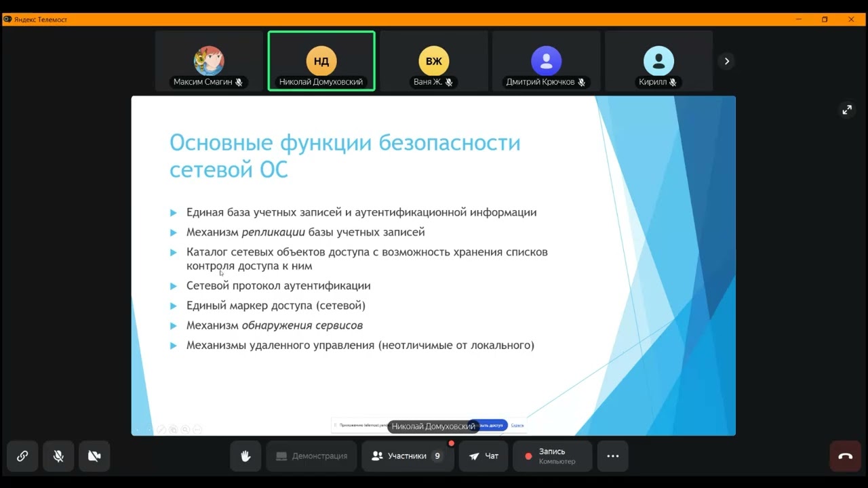868x488 pixels.
Task: Select Николай Домуховский participant tile
Action: point(321,61)
